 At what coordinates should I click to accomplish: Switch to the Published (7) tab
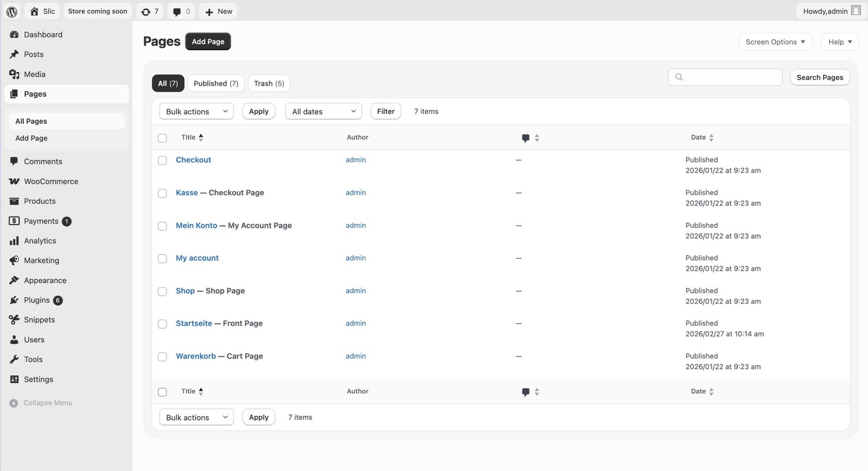pos(216,84)
